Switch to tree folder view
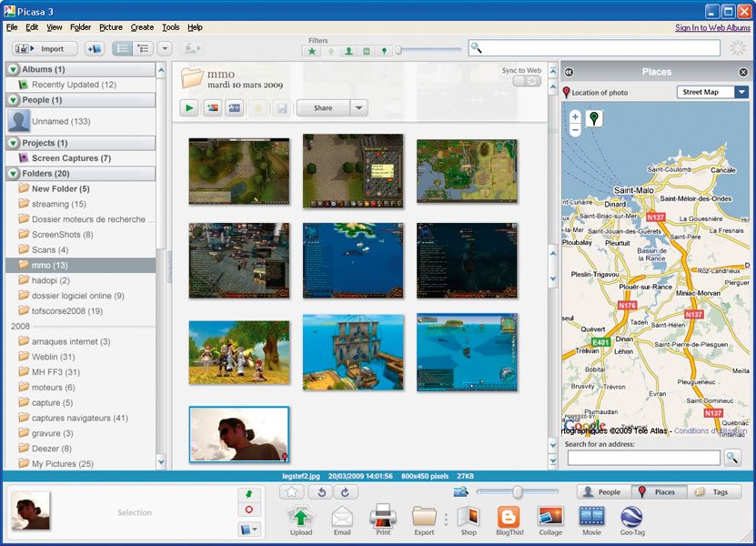756x546 pixels. click(x=143, y=49)
